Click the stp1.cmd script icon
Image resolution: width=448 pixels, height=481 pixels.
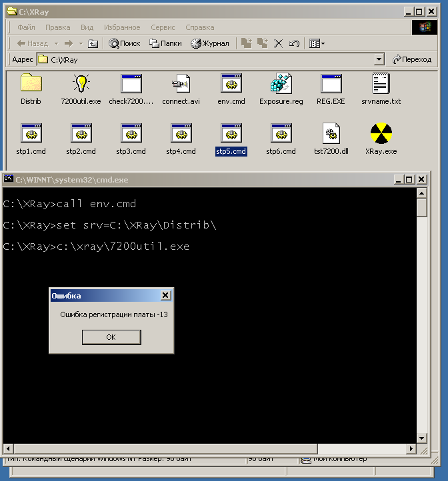tap(31, 134)
